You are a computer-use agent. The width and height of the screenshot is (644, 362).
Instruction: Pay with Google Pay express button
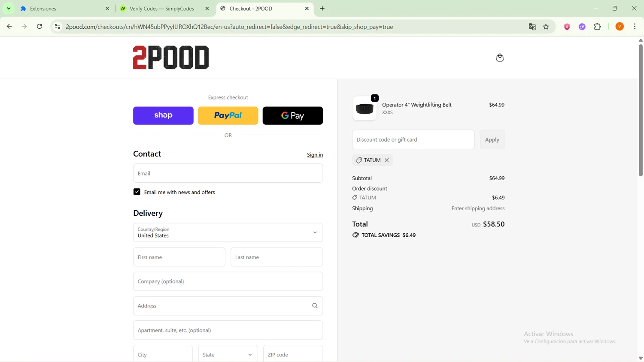pos(293,116)
